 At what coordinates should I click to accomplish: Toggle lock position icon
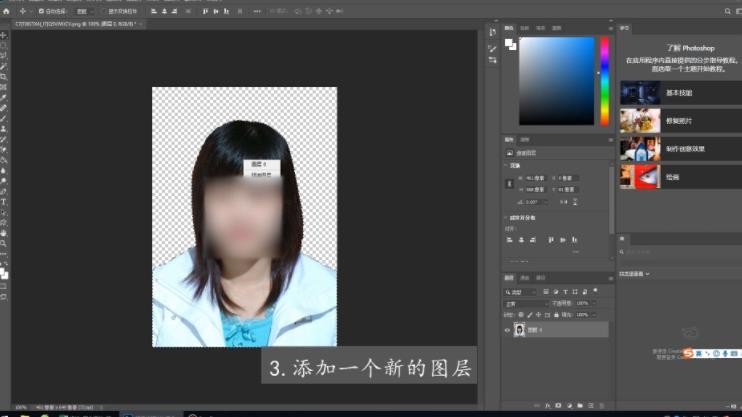click(539, 315)
